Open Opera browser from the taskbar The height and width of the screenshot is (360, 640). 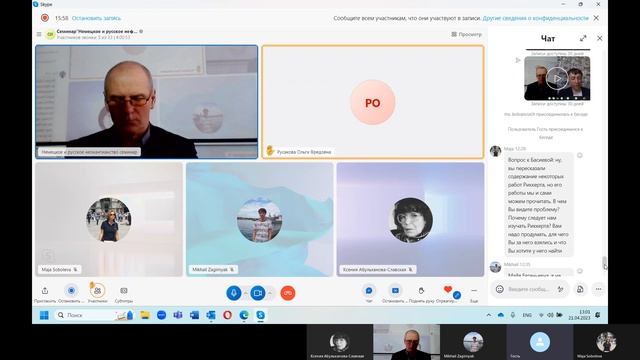[x=227, y=315]
